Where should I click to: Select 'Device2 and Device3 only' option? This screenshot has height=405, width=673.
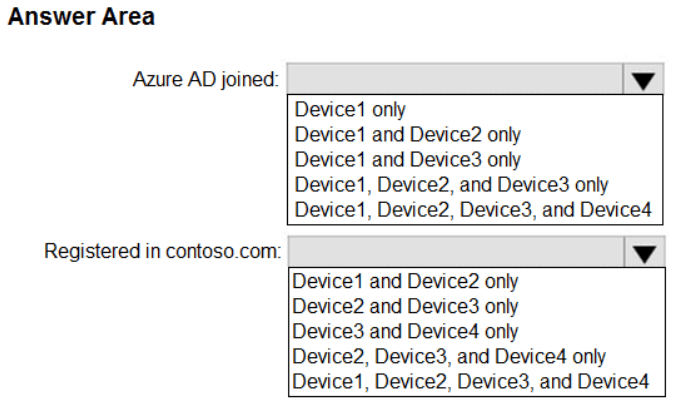tap(406, 306)
